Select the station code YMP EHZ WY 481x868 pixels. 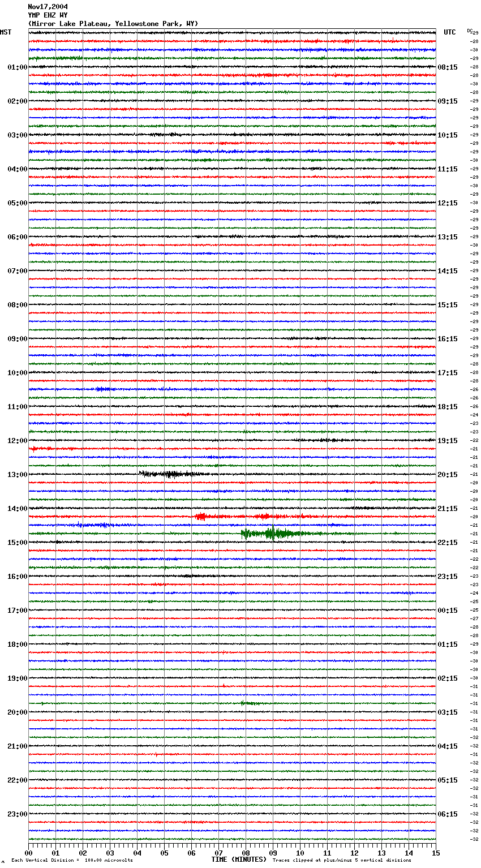[x=48, y=15]
